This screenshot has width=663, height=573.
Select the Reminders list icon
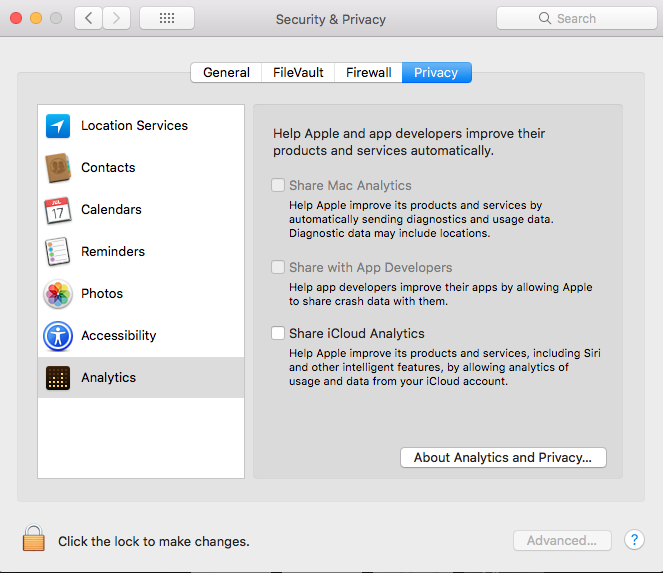coord(58,252)
